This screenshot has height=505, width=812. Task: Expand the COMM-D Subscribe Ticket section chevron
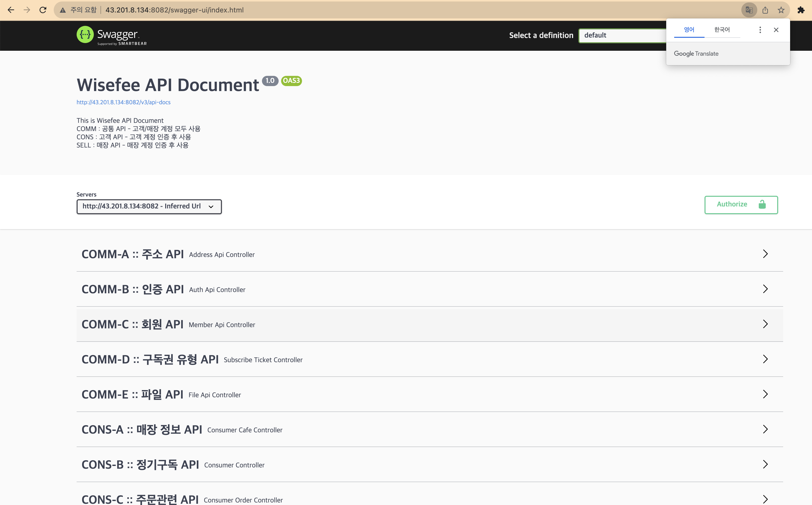765,359
